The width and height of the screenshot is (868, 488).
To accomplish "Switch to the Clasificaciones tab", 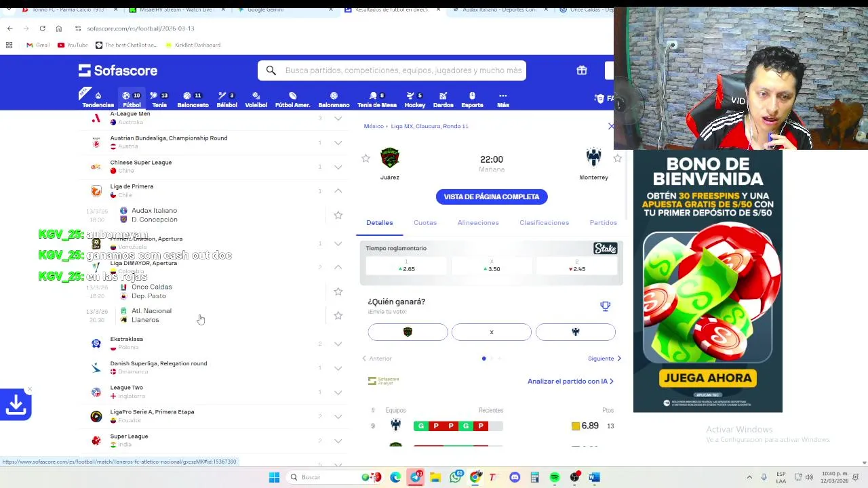I will 544,223.
